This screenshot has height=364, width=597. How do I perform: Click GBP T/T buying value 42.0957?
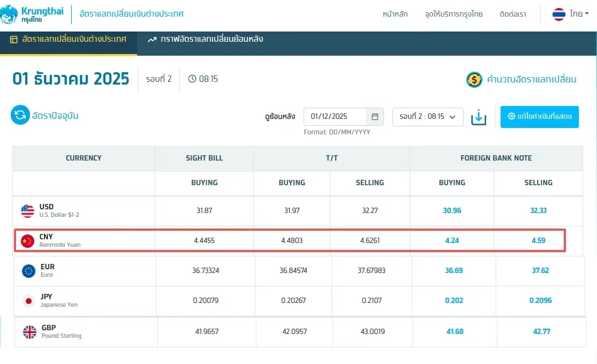[294, 332]
